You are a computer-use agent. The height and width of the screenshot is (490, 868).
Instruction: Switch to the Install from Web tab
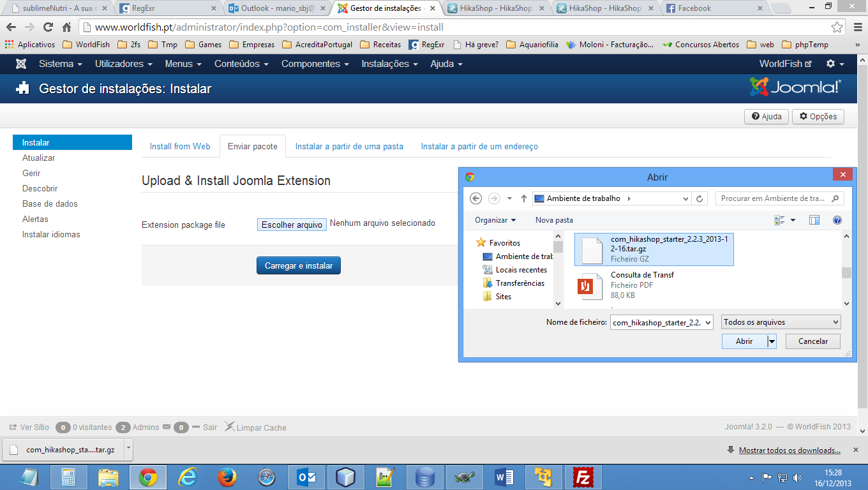pos(180,146)
